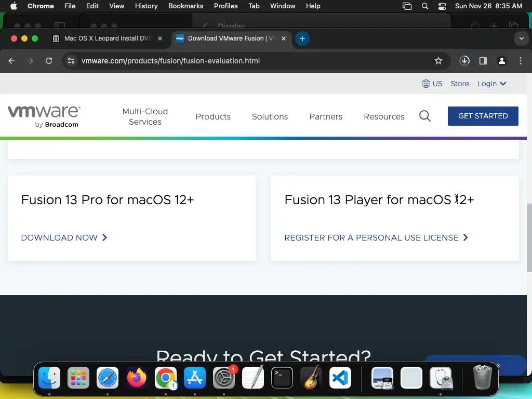
Task: Open the Chrome app menu
Action: (x=41, y=6)
